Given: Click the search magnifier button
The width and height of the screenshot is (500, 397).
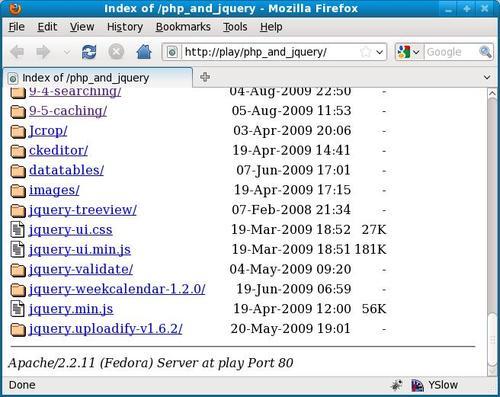Looking at the screenshot, I should pyautogui.click(x=485, y=52).
